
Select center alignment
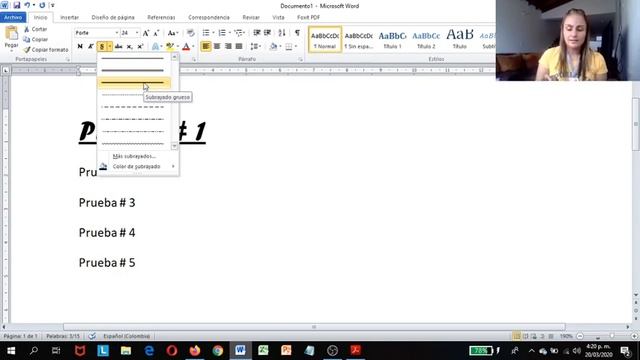click(217, 47)
